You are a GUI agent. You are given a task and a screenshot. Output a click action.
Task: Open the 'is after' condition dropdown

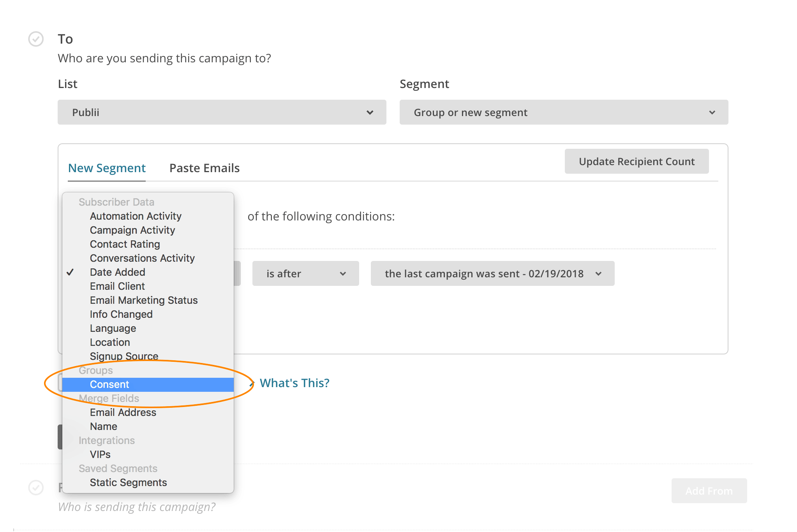point(305,273)
